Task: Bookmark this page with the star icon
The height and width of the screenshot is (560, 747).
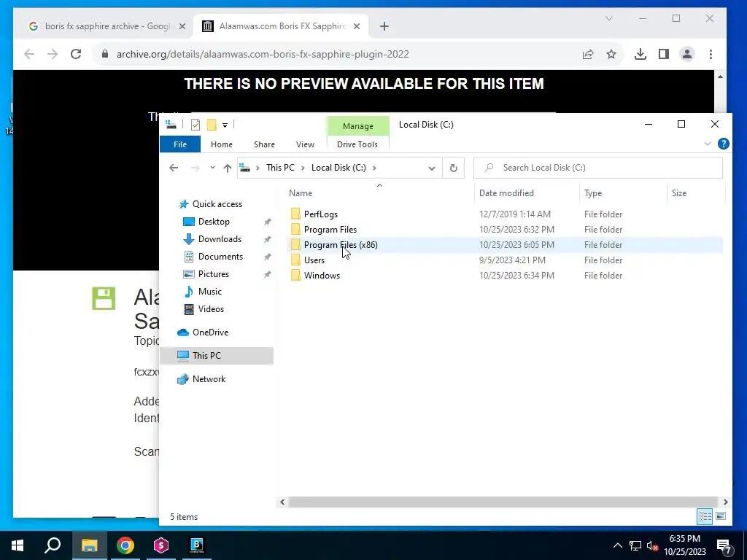Action: pyautogui.click(x=611, y=54)
